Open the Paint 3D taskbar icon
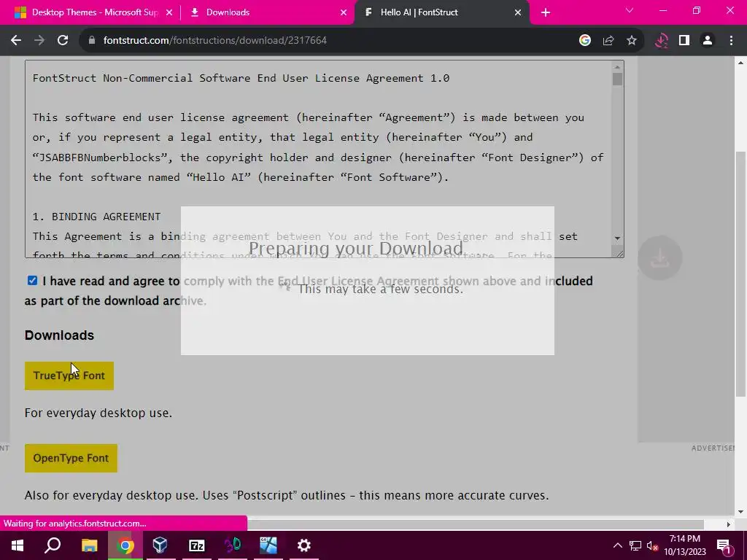Viewport: 747px width, 560px height. point(233,545)
